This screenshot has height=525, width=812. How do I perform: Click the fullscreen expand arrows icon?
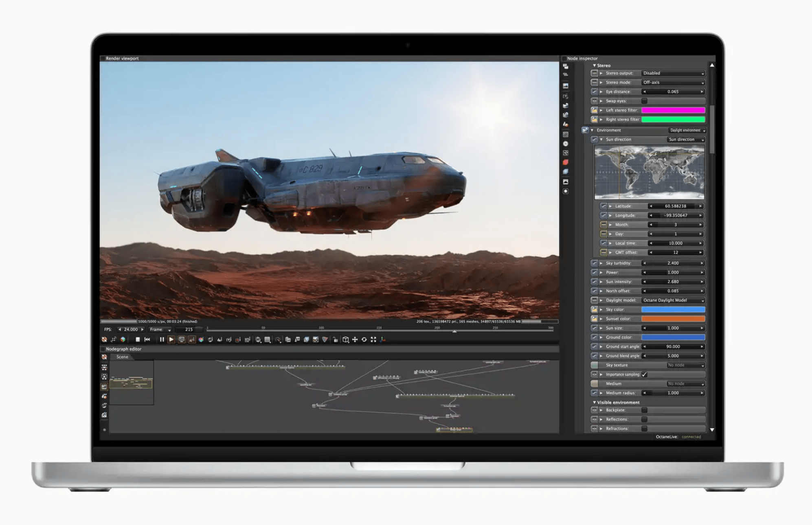373,339
